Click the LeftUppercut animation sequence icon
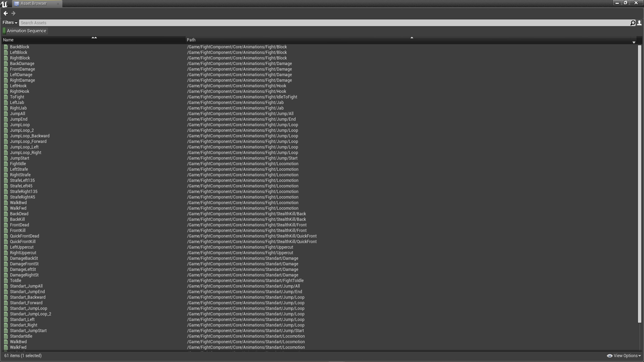644x362 pixels. coord(6,247)
